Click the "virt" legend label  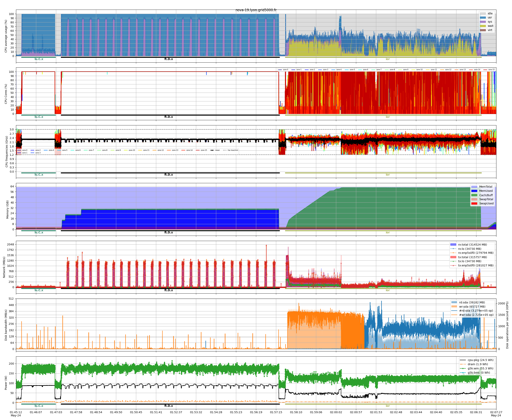click(490, 30)
